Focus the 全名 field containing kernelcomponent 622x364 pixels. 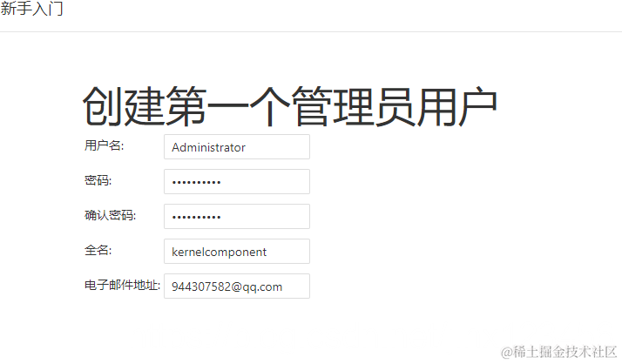pyautogui.click(x=237, y=252)
